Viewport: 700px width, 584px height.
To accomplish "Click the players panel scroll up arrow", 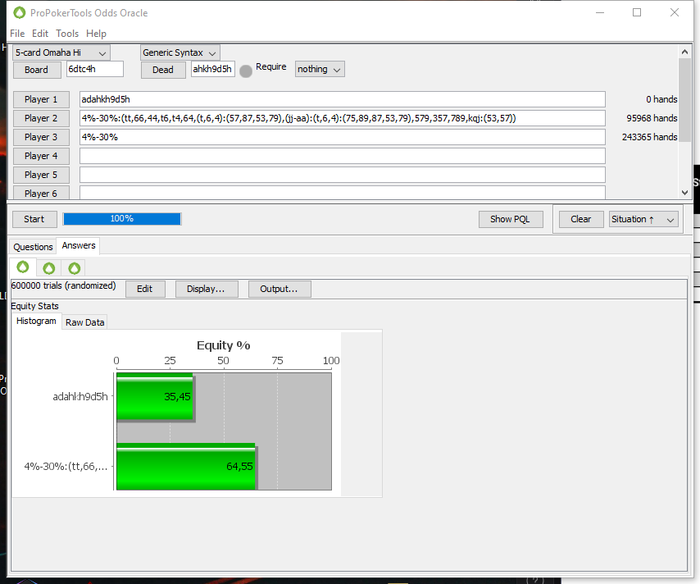I will [x=685, y=52].
